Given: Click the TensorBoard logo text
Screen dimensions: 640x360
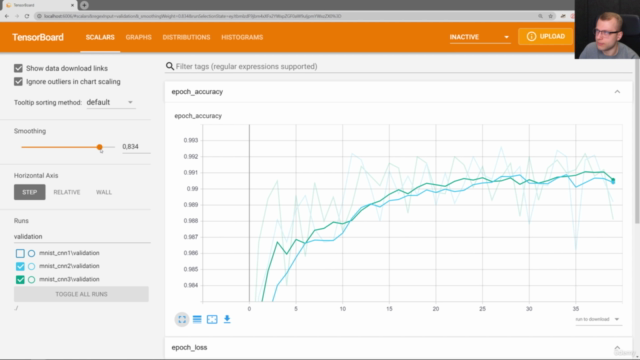Looking at the screenshot, I should [x=38, y=37].
